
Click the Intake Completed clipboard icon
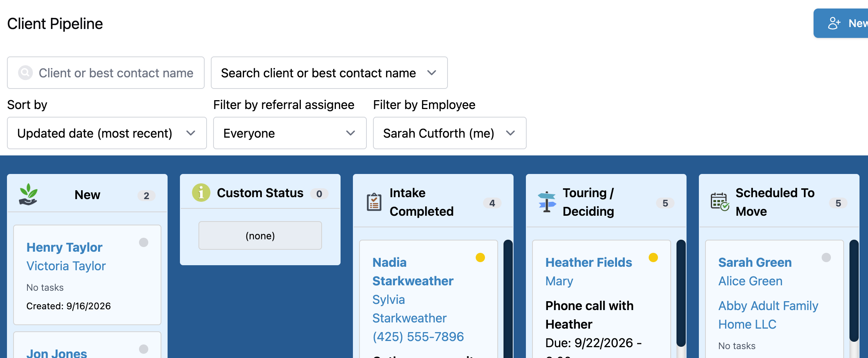[374, 202]
